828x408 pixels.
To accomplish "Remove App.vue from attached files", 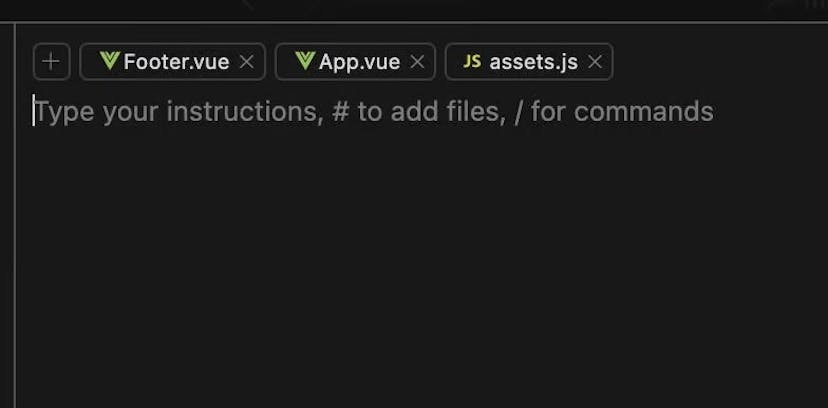I will pos(418,62).
